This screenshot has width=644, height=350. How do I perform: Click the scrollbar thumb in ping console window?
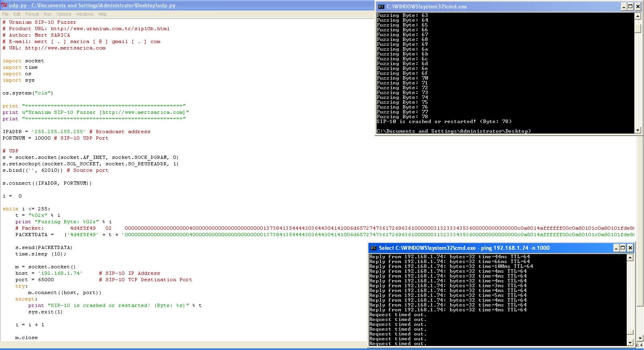tap(630, 332)
